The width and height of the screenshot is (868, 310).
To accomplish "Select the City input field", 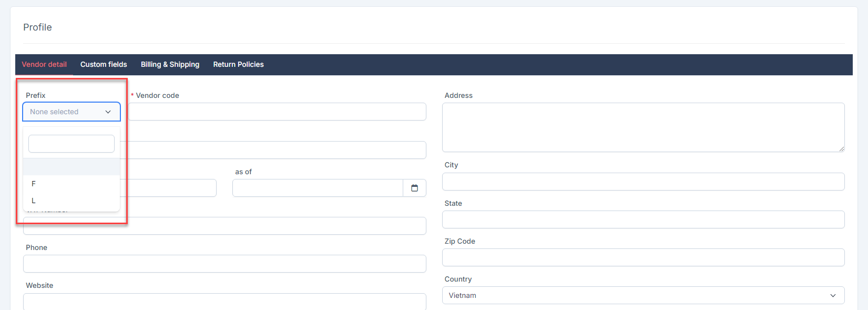I will [643, 182].
